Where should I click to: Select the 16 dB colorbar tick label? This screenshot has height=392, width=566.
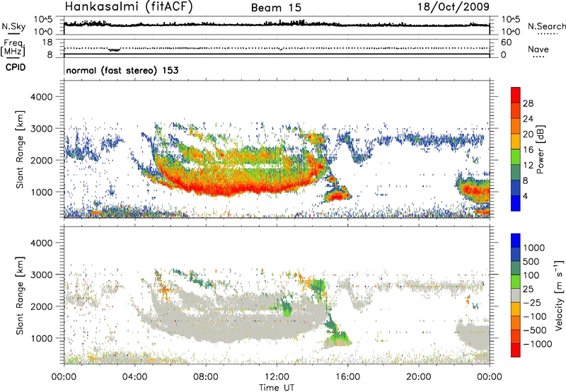pyautogui.click(x=528, y=150)
